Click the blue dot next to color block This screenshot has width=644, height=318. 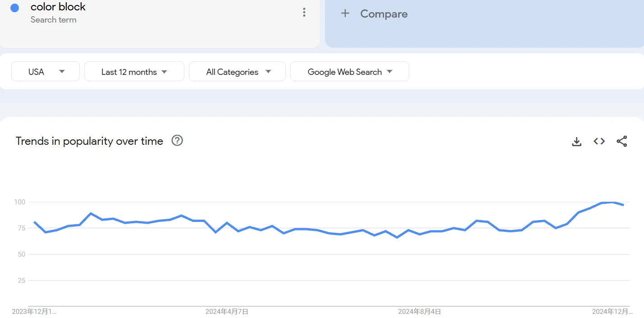[x=14, y=8]
